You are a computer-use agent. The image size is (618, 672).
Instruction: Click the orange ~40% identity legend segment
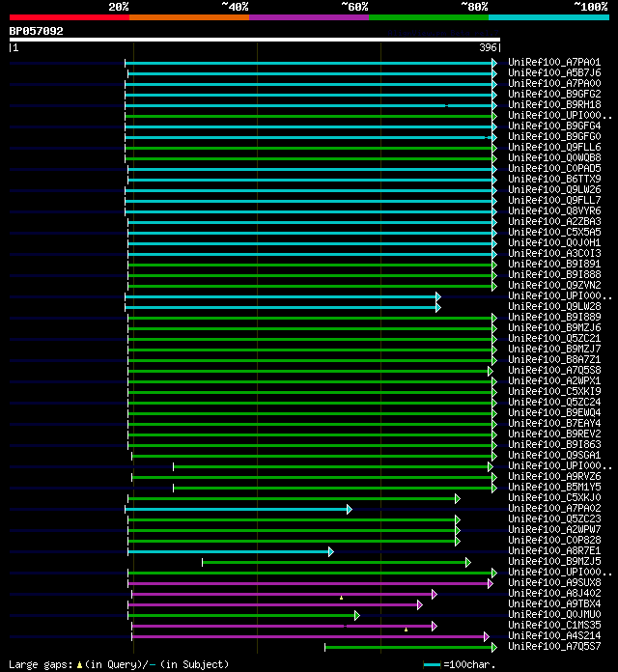pos(189,17)
